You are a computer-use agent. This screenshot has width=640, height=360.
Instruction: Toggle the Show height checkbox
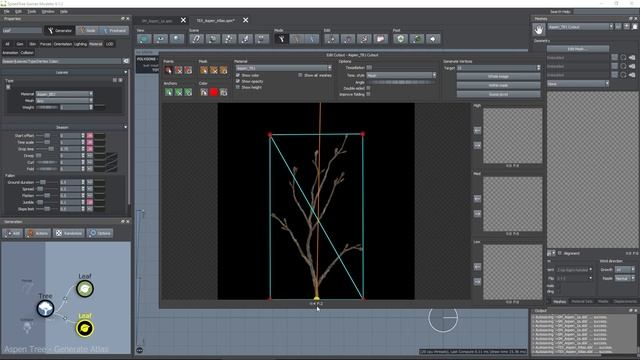[238, 87]
